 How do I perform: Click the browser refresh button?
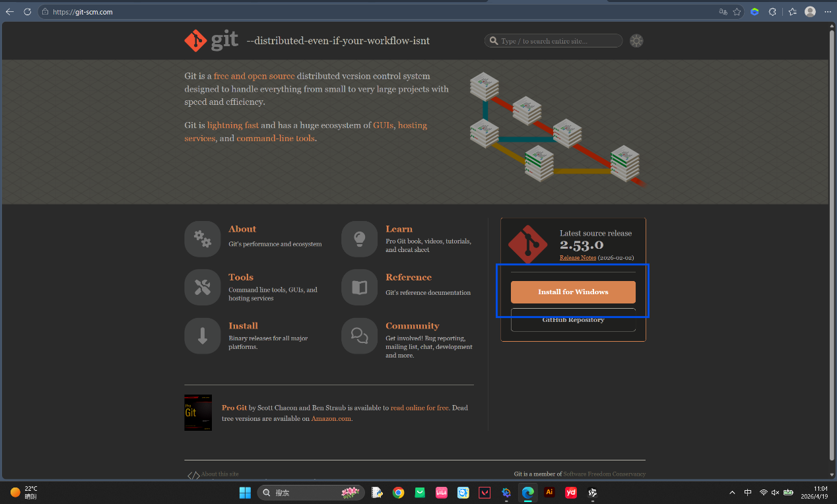tap(27, 12)
